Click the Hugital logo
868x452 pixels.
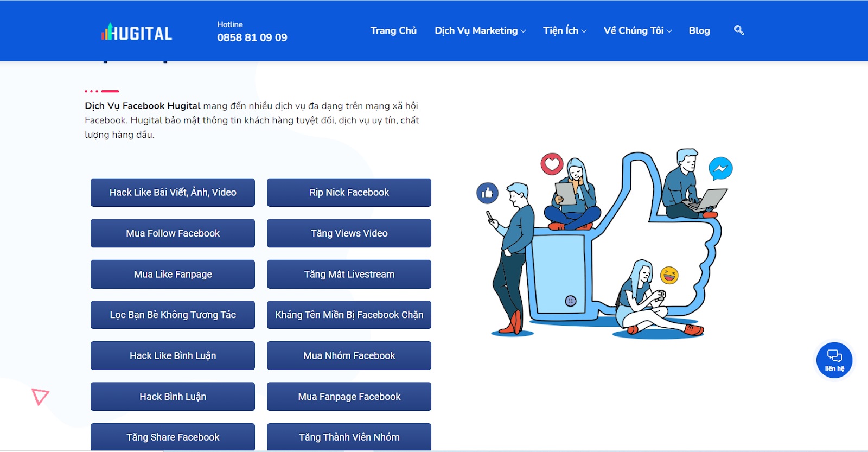pyautogui.click(x=137, y=32)
